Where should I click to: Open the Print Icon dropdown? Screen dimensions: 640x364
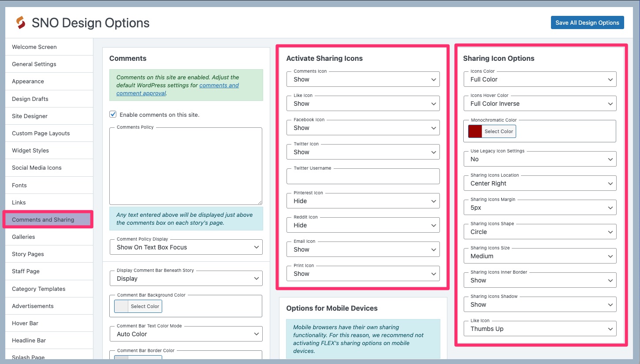point(363,274)
